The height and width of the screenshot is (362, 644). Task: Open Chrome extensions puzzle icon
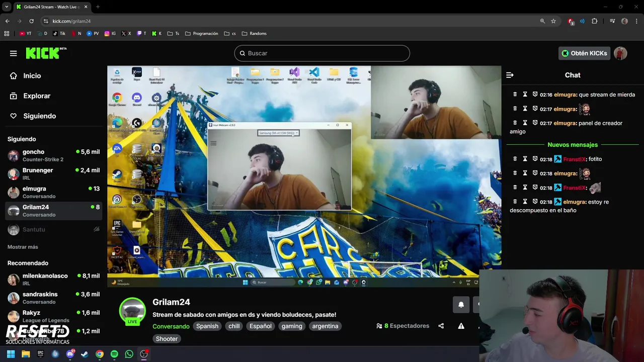595,21
